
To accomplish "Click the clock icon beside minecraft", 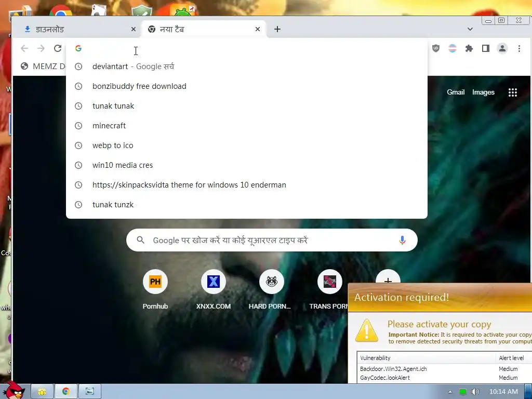I will coord(78,126).
